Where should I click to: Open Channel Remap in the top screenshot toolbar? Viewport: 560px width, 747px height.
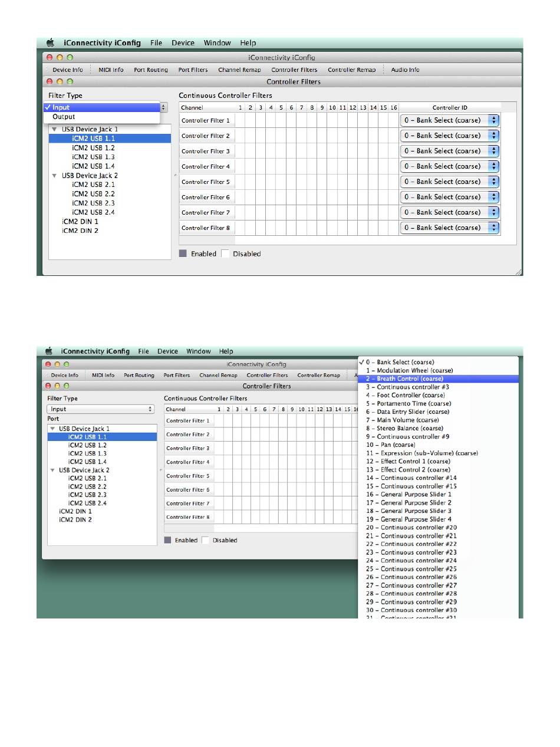[239, 70]
